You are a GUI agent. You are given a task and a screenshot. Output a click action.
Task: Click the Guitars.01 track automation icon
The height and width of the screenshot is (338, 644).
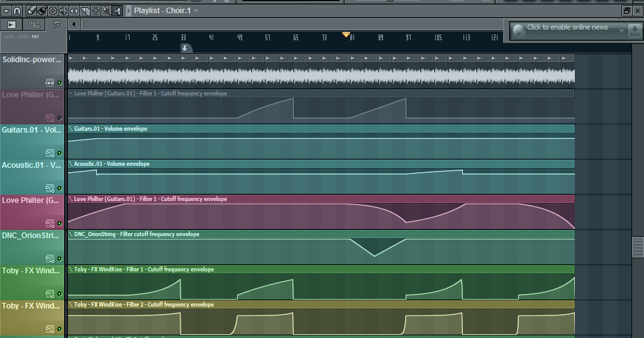pyautogui.click(x=50, y=153)
